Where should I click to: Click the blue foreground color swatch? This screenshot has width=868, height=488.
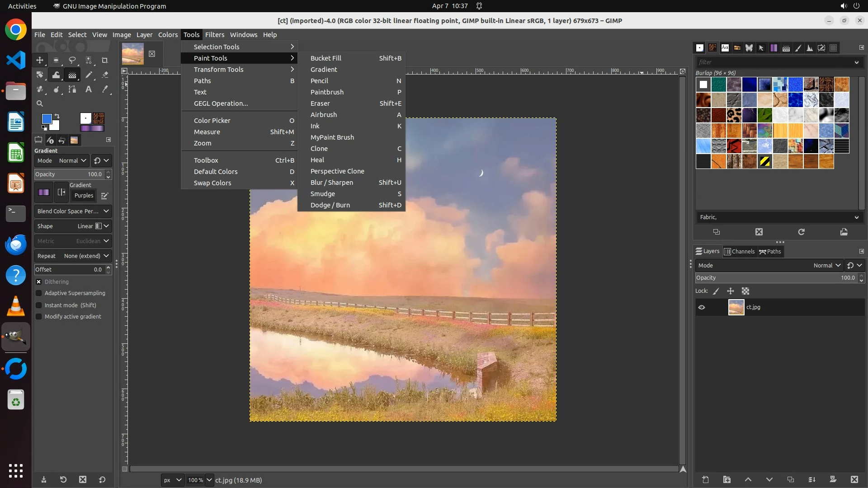coord(47,118)
